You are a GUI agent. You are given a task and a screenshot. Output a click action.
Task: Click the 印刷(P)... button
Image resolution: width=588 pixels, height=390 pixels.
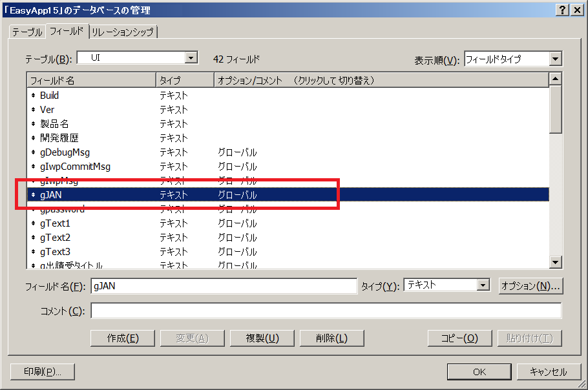coord(43,372)
